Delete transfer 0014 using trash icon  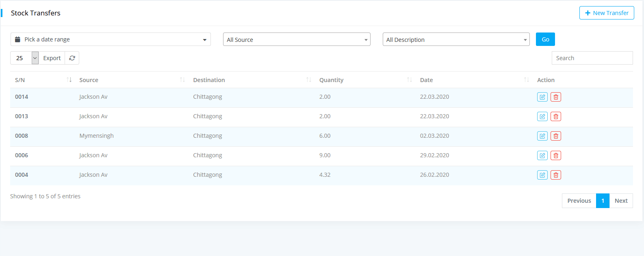(x=555, y=97)
